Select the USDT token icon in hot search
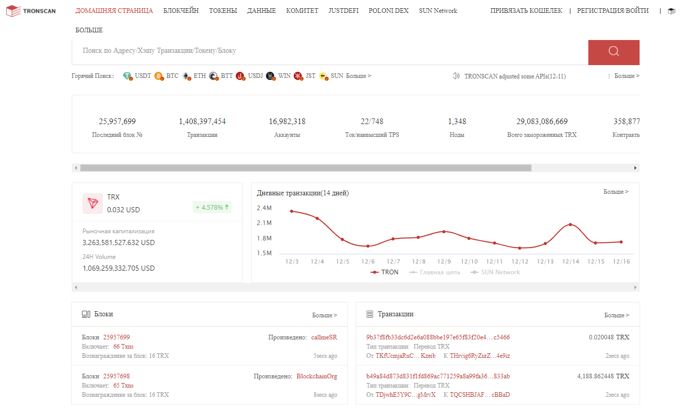 pyautogui.click(x=128, y=75)
